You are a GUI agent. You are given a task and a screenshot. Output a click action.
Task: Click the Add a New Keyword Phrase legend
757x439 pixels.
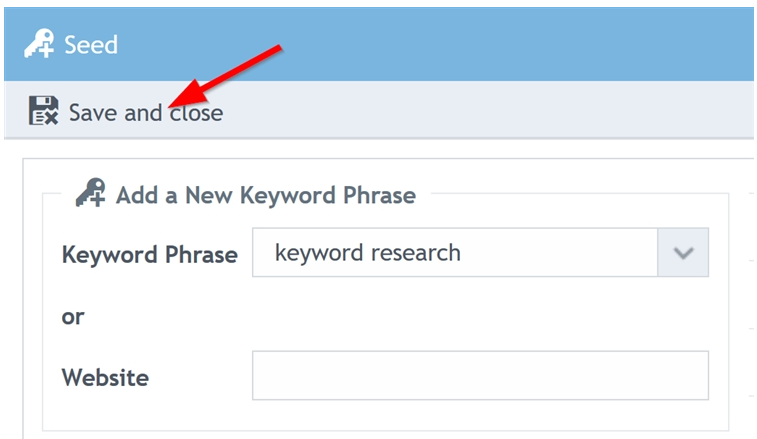266,195
